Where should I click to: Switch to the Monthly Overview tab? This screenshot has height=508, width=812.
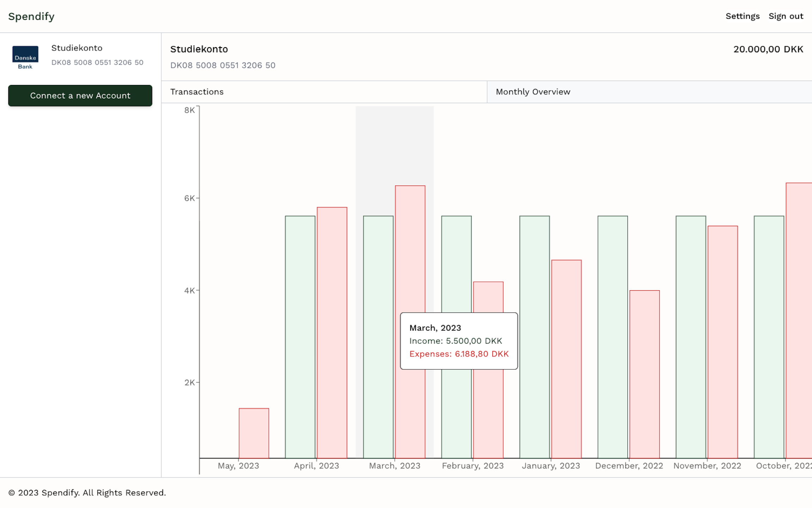[x=649, y=92]
